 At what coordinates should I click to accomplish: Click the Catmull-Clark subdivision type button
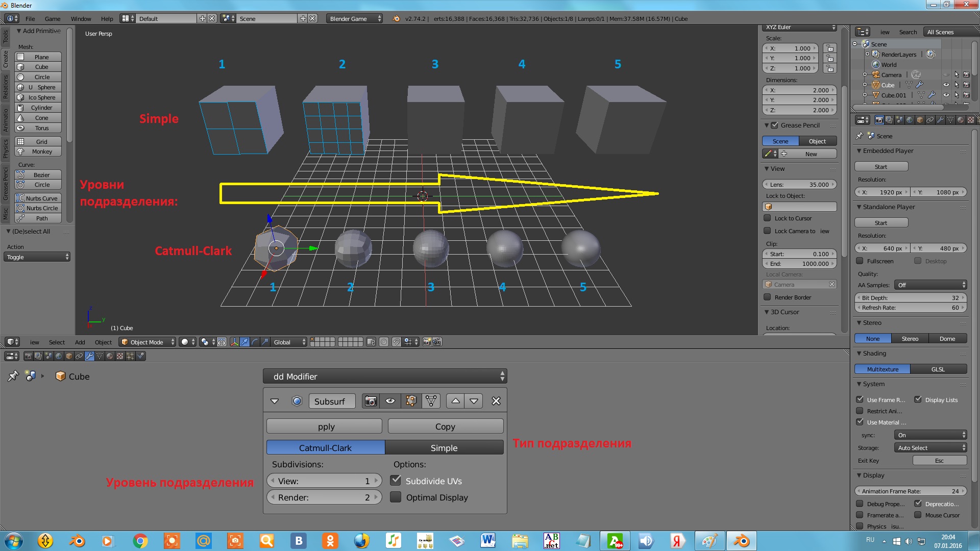(326, 447)
